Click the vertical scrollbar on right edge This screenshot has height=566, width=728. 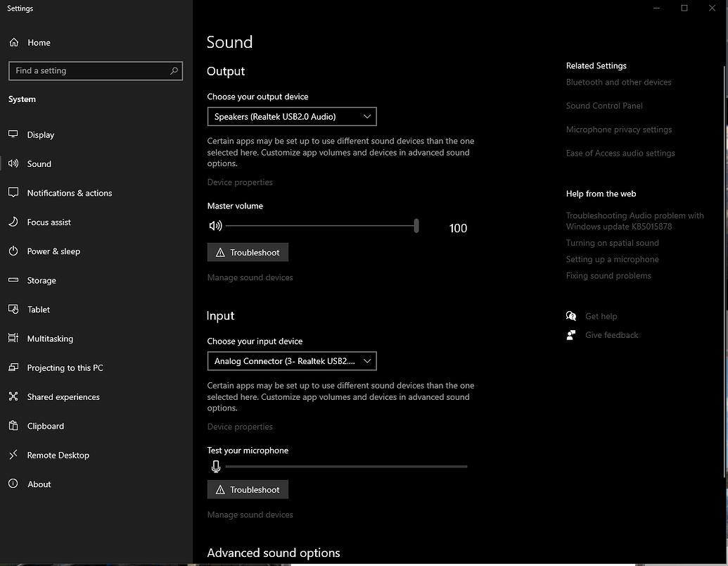coord(724,271)
